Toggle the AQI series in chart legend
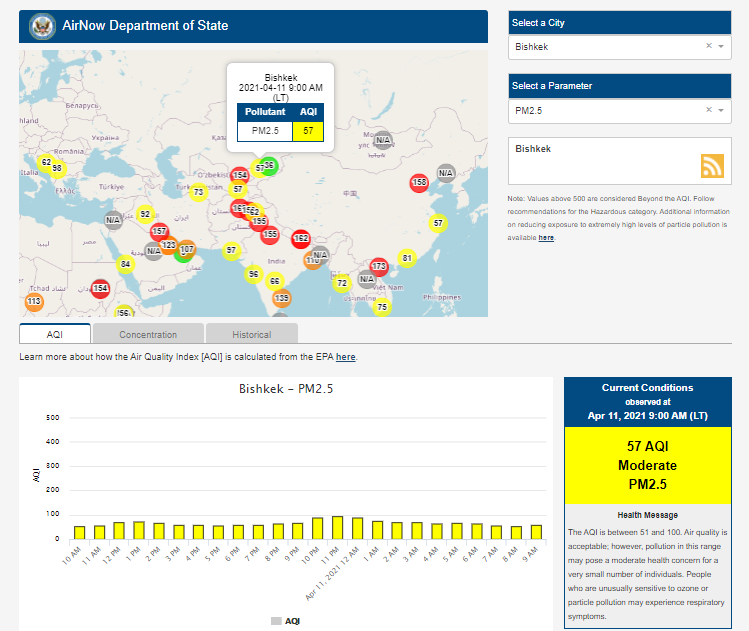The height and width of the screenshot is (631, 749). pyautogui.click(x=285, y=621)
